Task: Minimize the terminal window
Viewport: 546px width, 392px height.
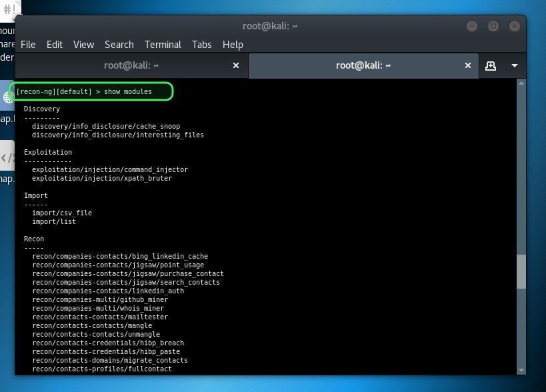Action: point(473,26)
